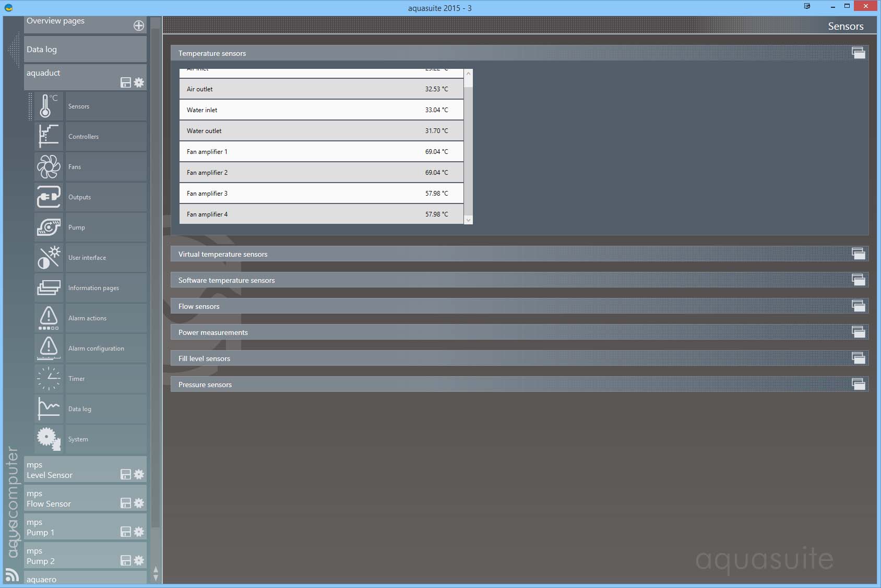This screenshot has height=588, width=881.
Task: Open the Overview pages section
Action: coord(85,25)
